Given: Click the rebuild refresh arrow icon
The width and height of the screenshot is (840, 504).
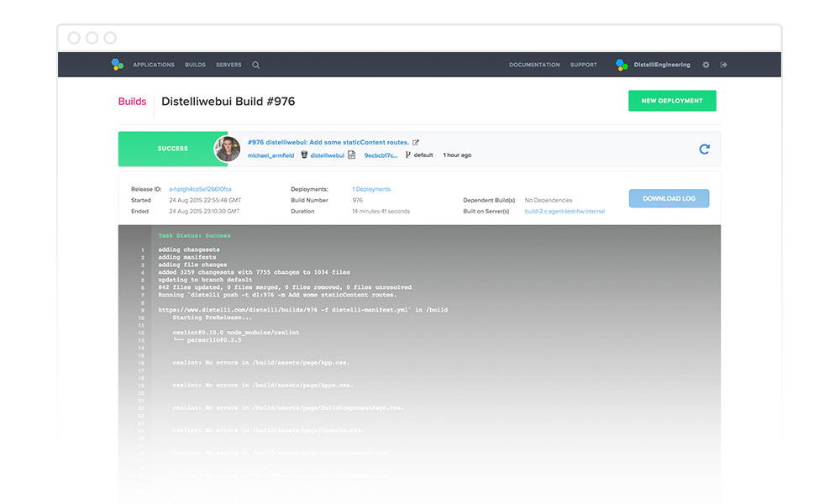Looking at the screenshot, I should pos(705,149).
